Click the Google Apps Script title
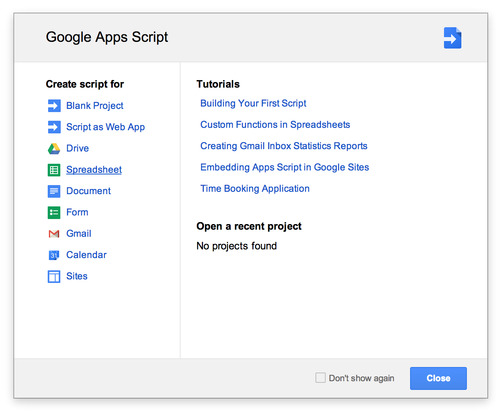This screenshot has width=500, height=412. pyautogui.click(x=107, y=37)
